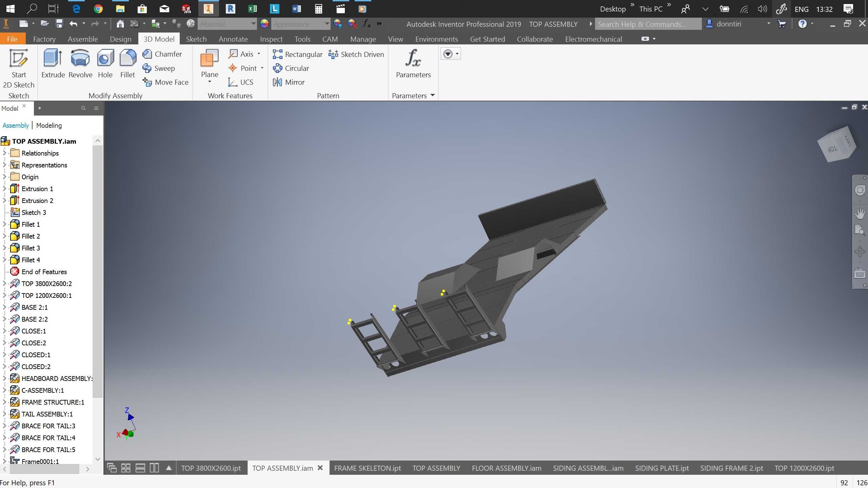
Task: Click the Orbit tool in navigation bar
Action: point(860,251)
